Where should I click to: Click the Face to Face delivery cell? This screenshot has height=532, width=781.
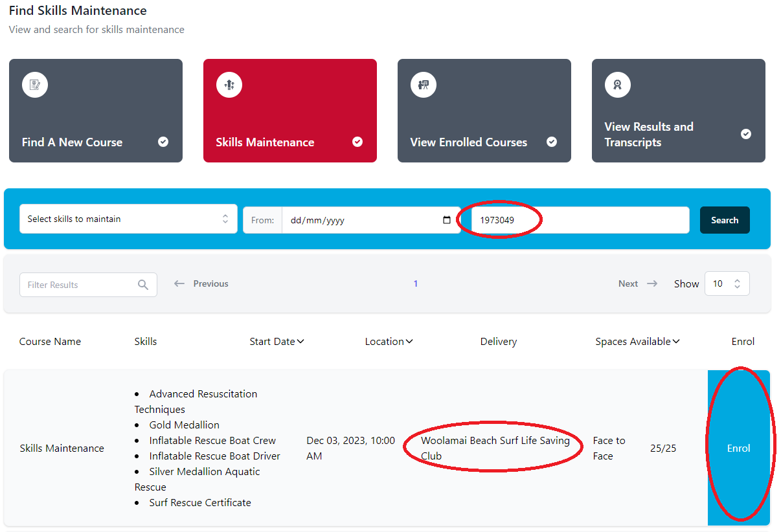point(609,448)
